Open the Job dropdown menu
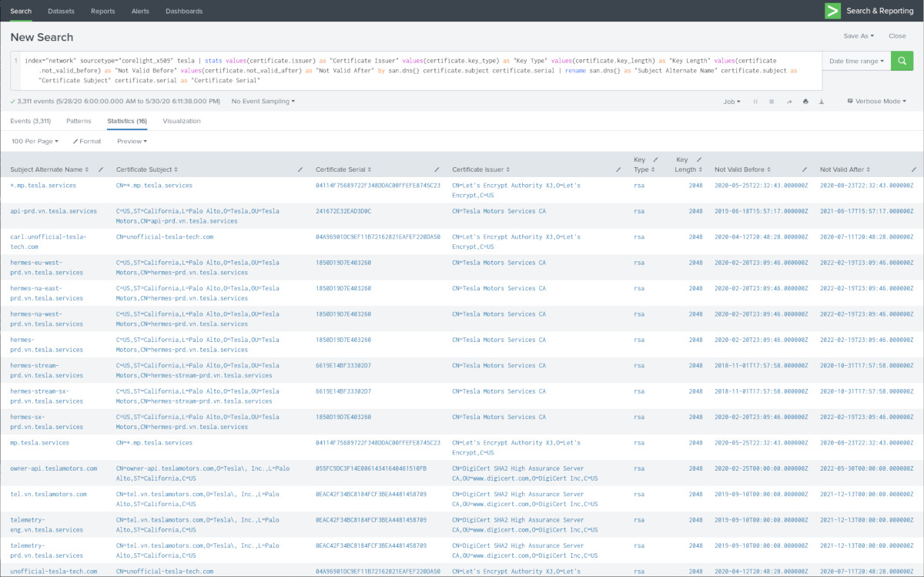Viewport: 924px width, 577px height. (731, 102)
